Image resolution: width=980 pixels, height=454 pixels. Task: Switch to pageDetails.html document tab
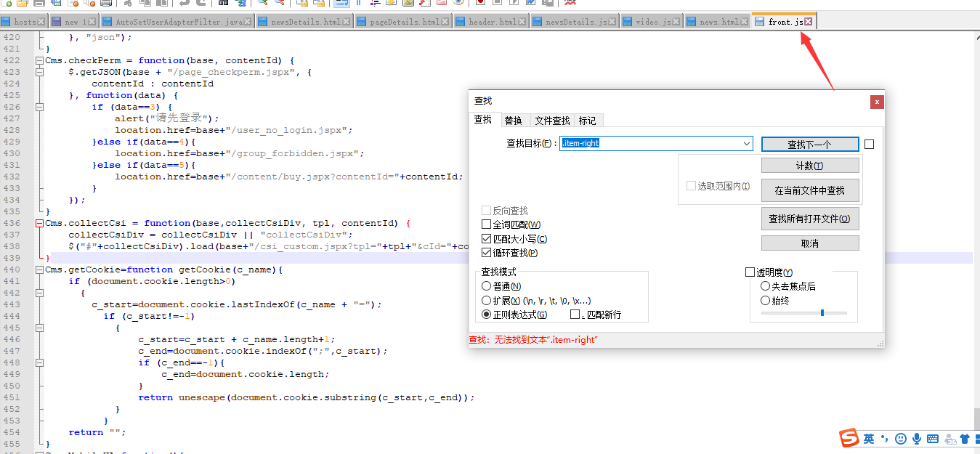click(403, 22)
